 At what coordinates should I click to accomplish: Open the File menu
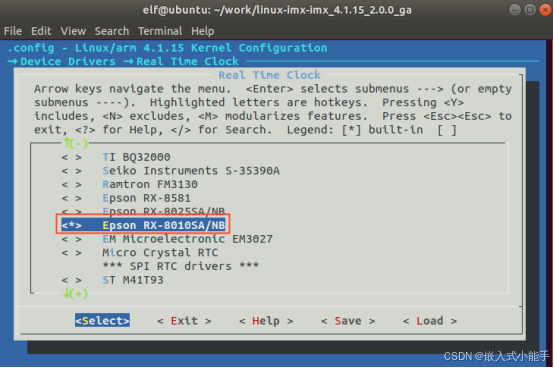[13, 31]
